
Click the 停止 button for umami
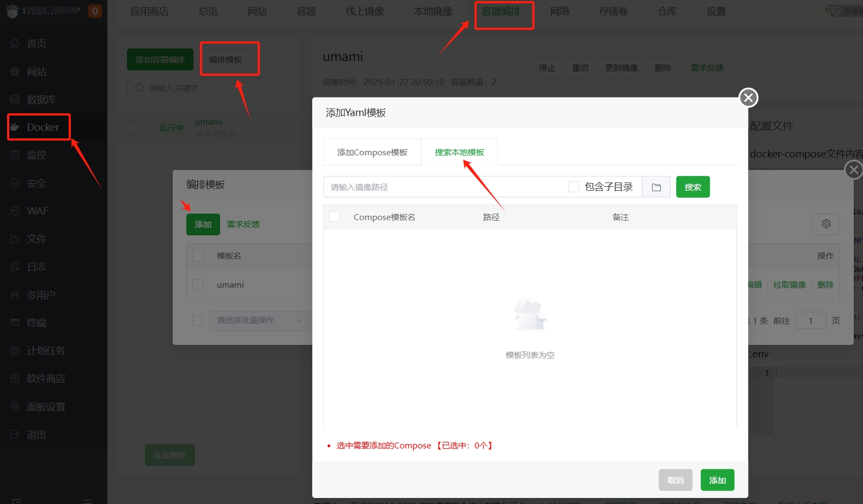(548, 68)
